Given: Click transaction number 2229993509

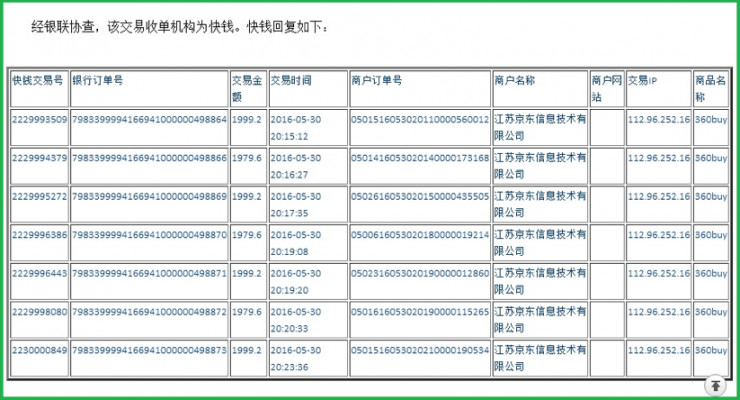Looking at the screenshot, I should (40, 120).
